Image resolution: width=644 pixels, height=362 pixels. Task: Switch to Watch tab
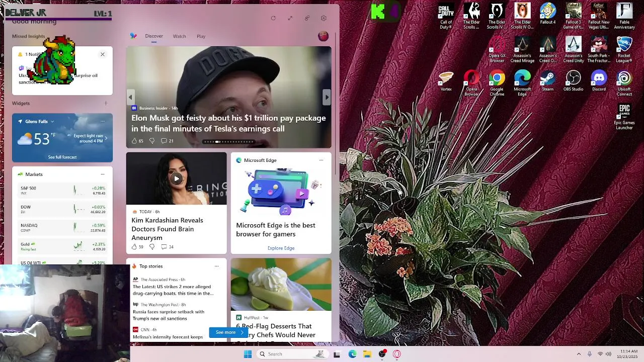tap(180, 36)
